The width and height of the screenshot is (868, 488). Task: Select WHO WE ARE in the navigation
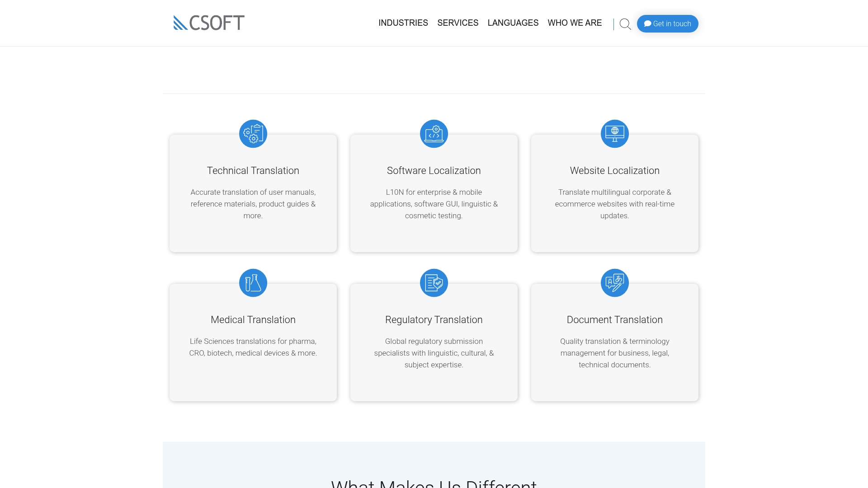pyautogui.click(x=575, y=23)
